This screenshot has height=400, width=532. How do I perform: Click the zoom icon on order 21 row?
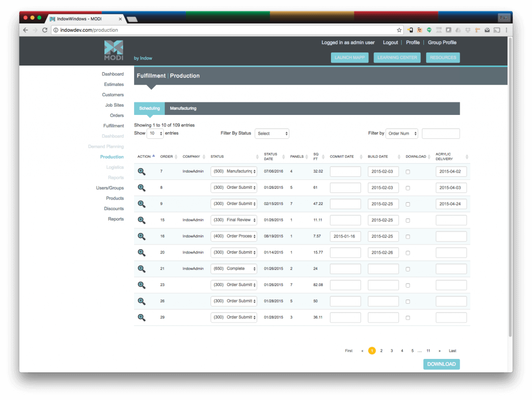point(141,269)
